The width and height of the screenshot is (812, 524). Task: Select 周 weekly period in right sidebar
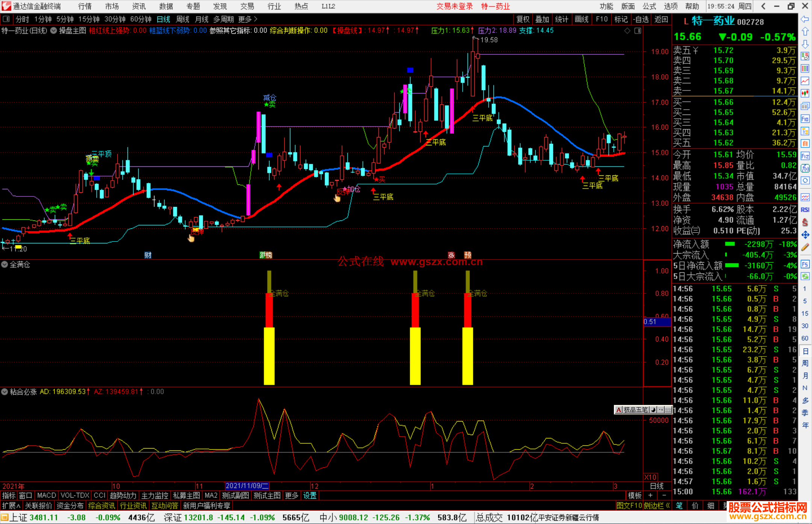(x=805, y=363)
